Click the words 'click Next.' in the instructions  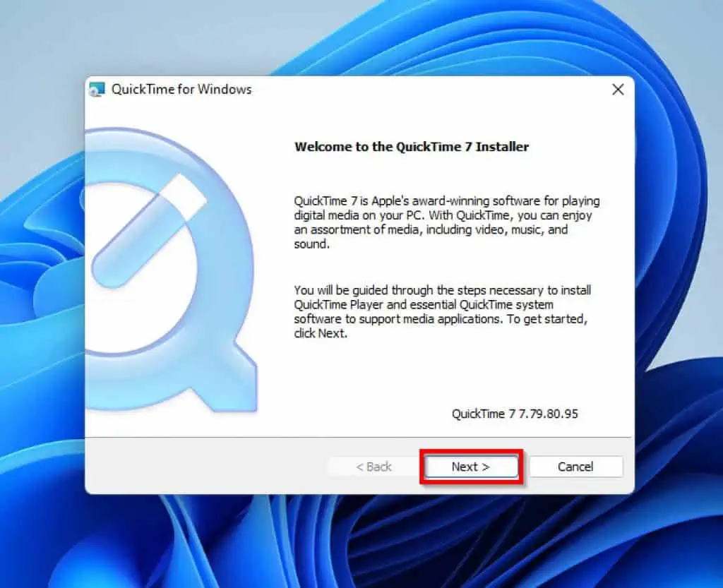click(x=321, y=333)
